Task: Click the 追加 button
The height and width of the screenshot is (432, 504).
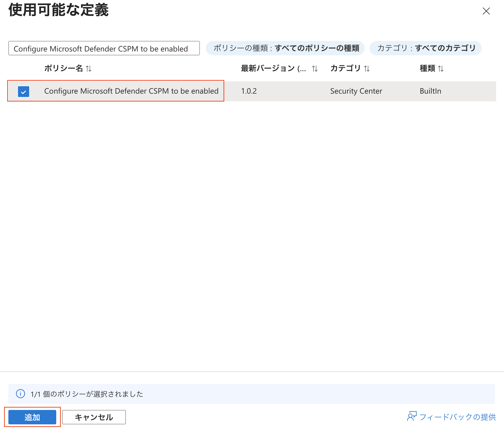Action: (x=32, y=417)
